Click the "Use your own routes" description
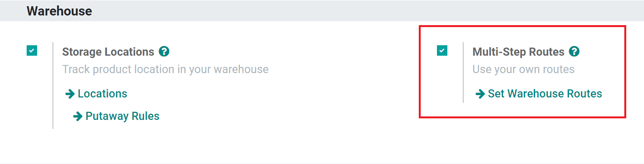 click(x=523, y=69)
